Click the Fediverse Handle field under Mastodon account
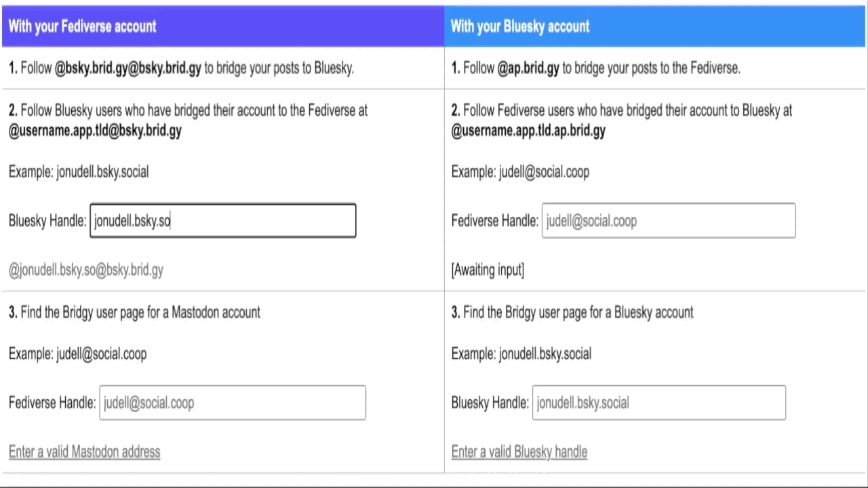 (233, 403)
